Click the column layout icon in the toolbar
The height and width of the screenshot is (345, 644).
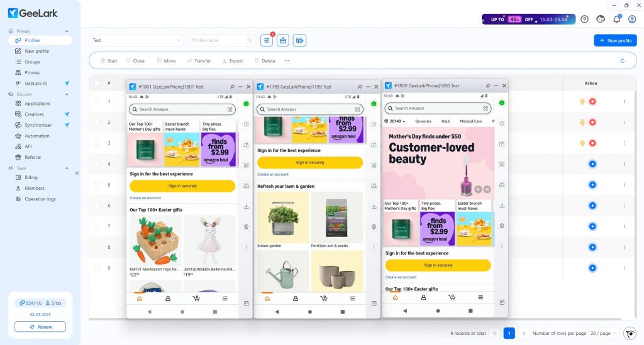pos(299,40)
